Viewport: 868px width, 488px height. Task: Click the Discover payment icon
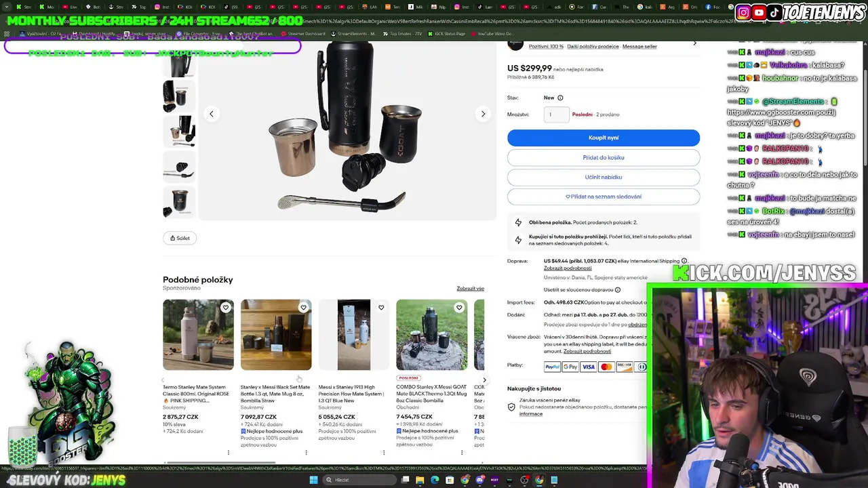coord(624,367)
